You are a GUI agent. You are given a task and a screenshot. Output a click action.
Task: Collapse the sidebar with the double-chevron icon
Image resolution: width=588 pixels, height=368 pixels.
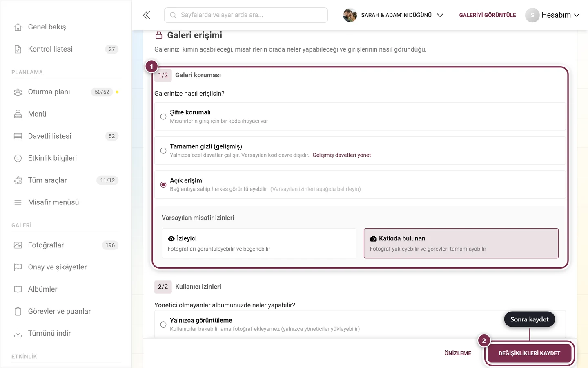pyautogui.click(x=147, y=15)
